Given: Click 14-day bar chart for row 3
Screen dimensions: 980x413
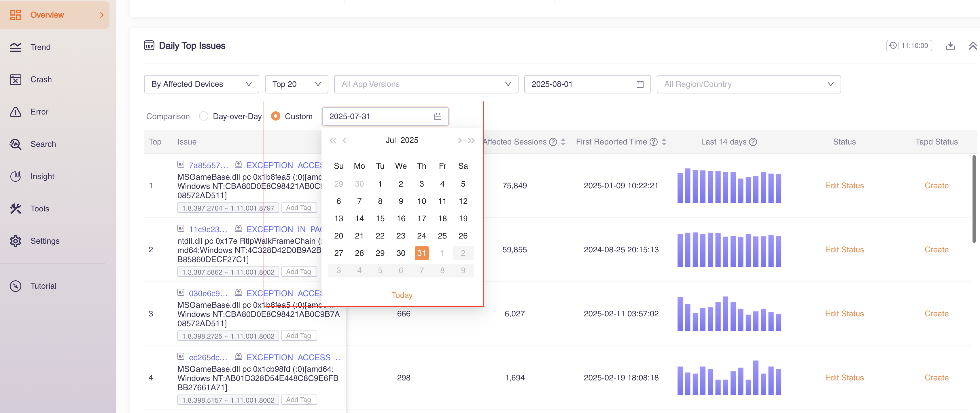Looking at the screenshot, I should pos(729,313).
